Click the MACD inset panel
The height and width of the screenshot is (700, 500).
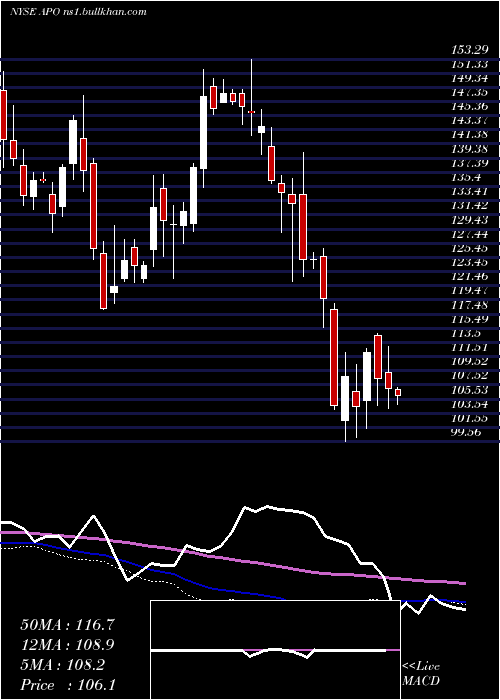275,650
